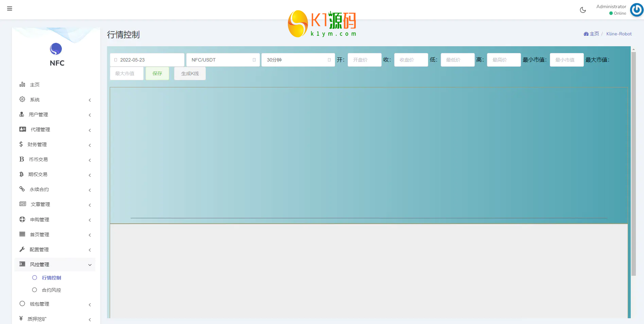Viewport: 644px width, 324px height.
Task: Focus the 开盘价 input field
Action: pos(364,60)
